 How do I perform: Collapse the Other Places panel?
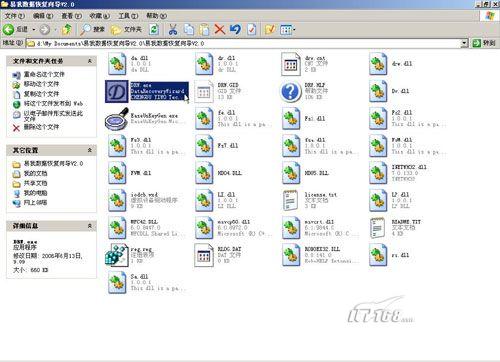pyautogui.click(x=90, y=150)
